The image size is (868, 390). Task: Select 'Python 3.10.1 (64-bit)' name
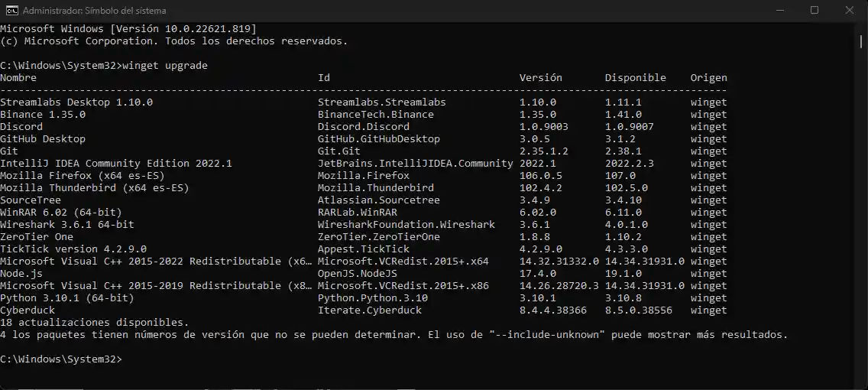[67, 297]
